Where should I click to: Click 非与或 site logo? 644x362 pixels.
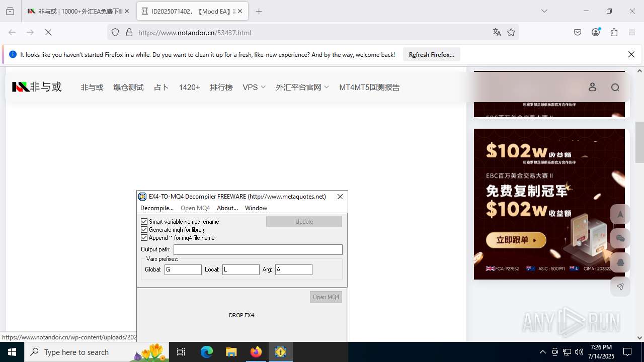pyautogui.click(x=37, y=87)
